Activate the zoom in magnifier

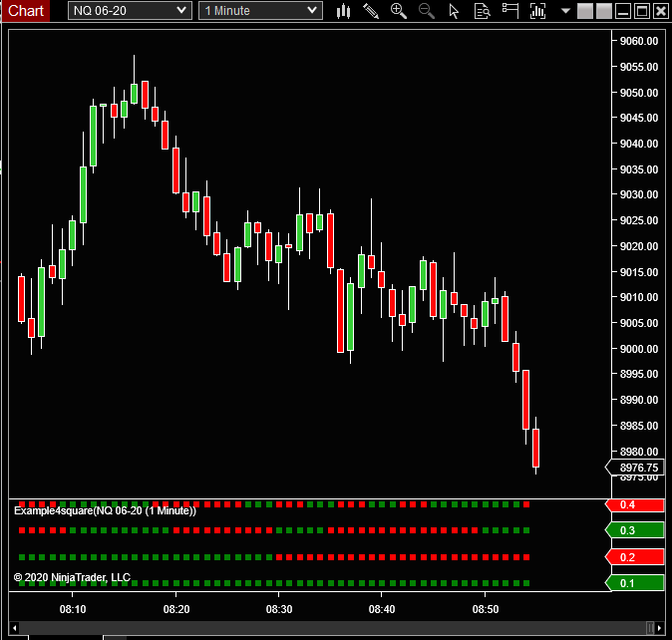click(x=399, y=11)
